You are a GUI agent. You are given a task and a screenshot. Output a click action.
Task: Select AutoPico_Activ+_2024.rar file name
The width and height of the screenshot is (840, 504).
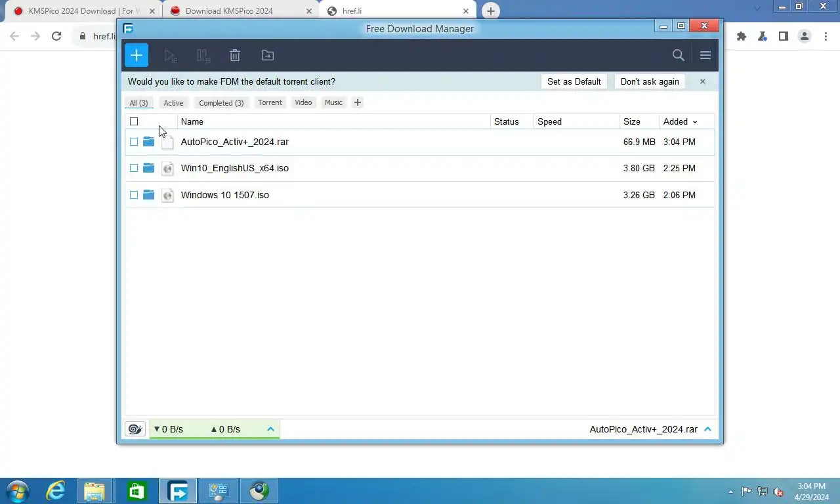coord(235,142)
